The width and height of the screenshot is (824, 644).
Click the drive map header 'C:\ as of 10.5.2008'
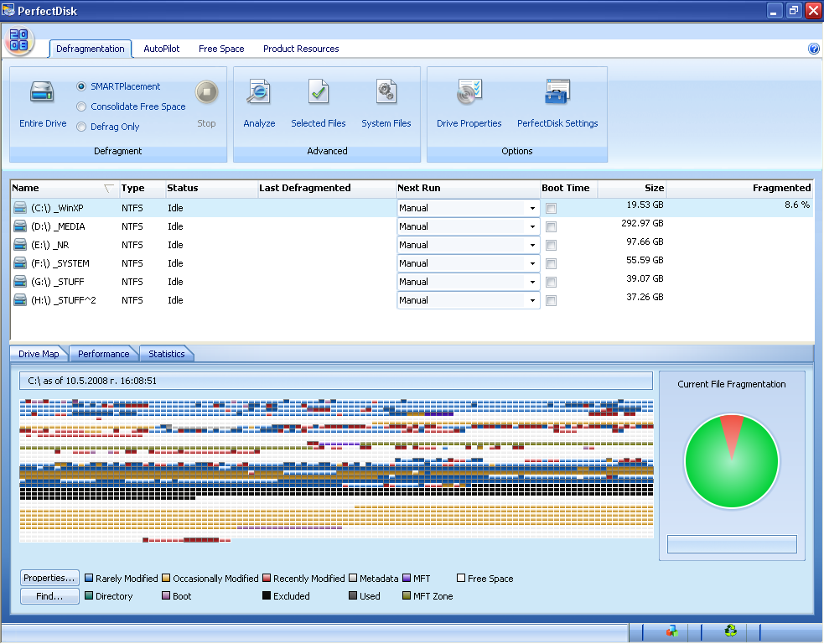pyautogui.click(x=336, y=381)
